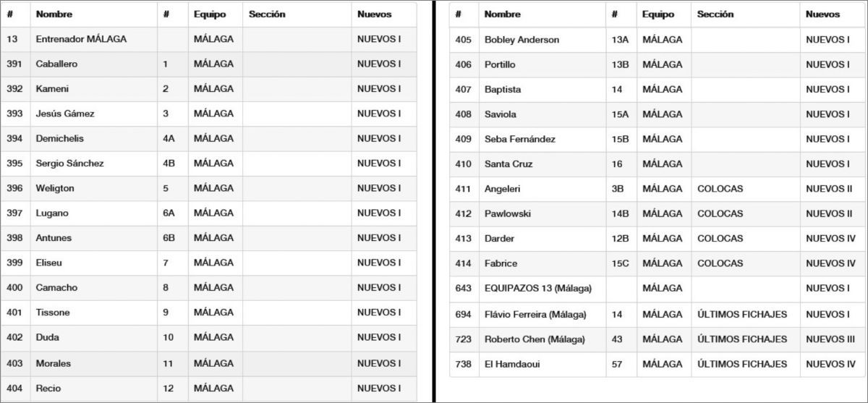Click the Entrenador MÁLAGA name
The width and height of the screenshot is (868, 403).
click(81, 39)
